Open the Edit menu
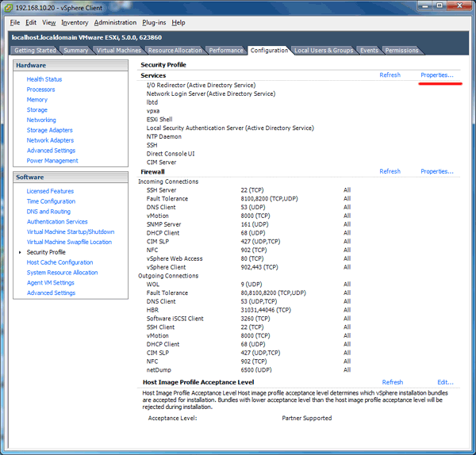The width and height of the screenshot is (476, 455). 31,22
